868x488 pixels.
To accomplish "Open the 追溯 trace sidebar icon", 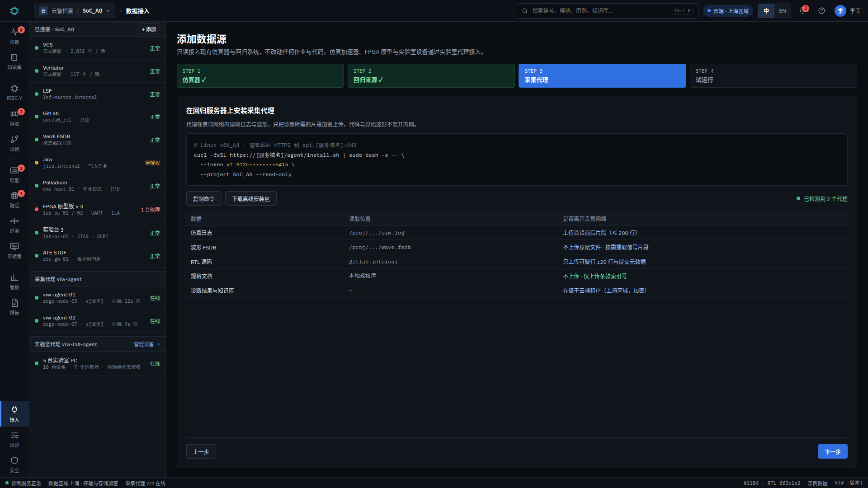I will (x=14, y=225).
